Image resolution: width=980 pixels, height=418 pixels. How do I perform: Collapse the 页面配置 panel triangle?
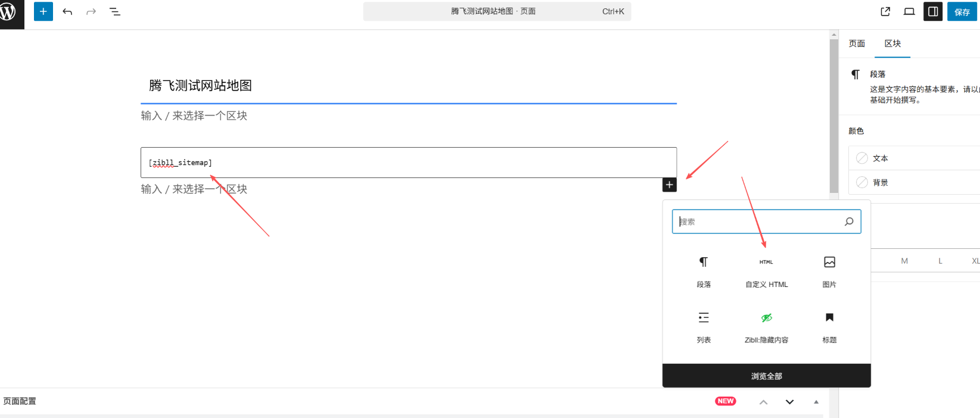click(816, 402)
